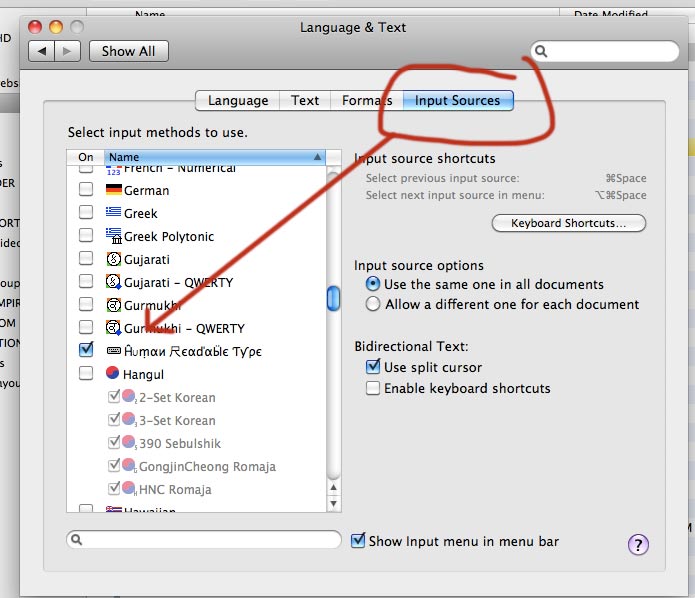Click the back navigation arrow
The height and width of the screenshot is (598, 695).
tap(43, 51)
